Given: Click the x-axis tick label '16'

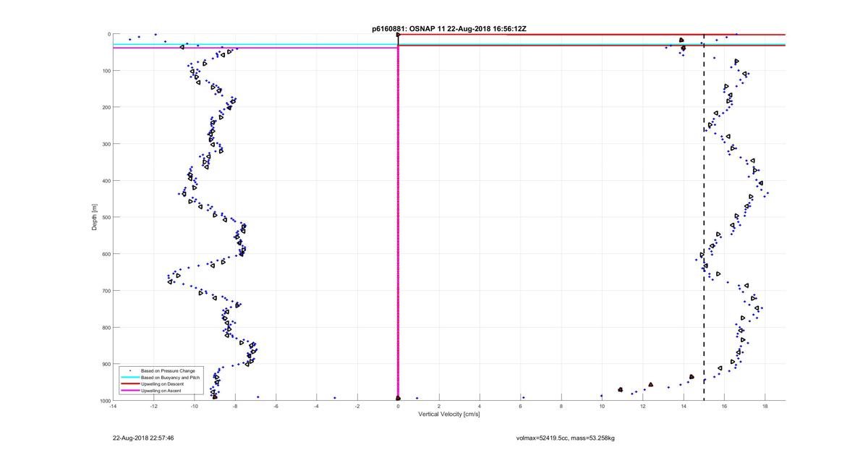Looking at the screenshot, I should [724, 406].
